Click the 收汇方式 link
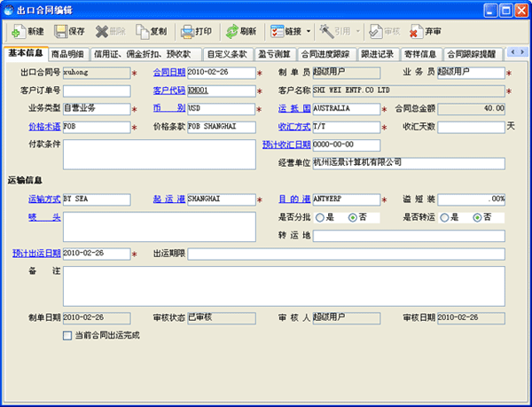The width and height of the screenshot is (532, 407). (x=294, y=127)
